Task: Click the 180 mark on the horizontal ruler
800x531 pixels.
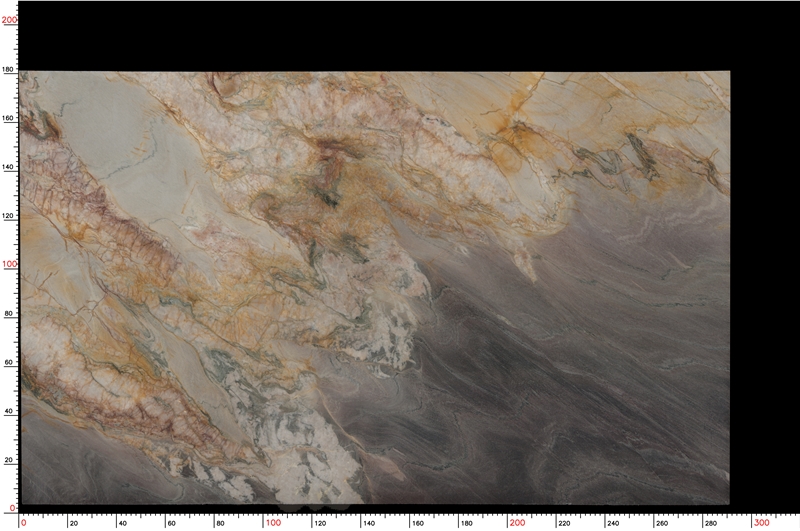Action: pos(466,523)
